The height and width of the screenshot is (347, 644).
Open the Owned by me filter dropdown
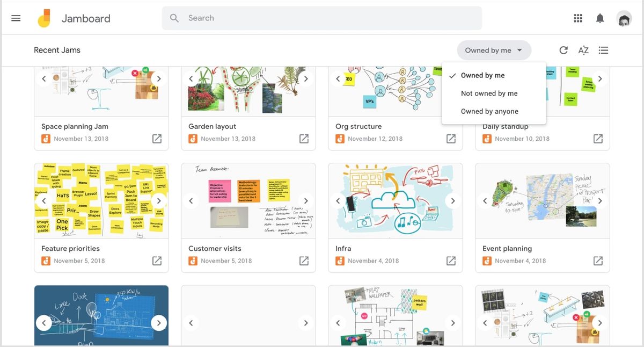pyautogui.click(x=493, y=50)
